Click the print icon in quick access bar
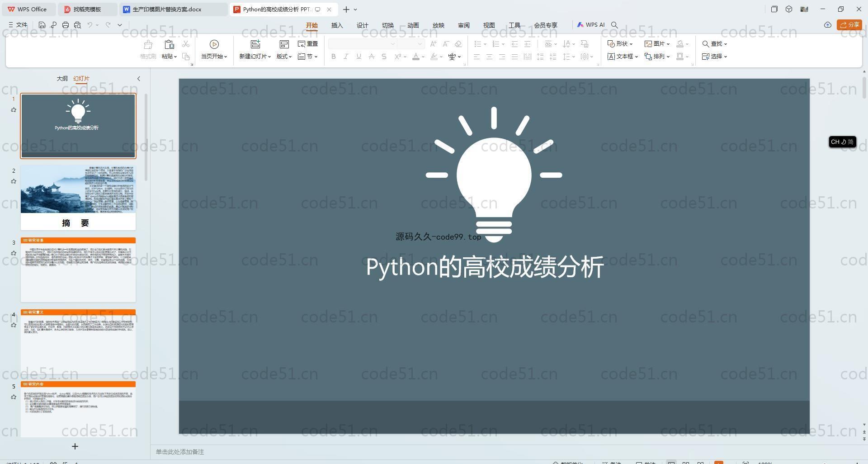The image size is (868, 464). tap(66, 25)
